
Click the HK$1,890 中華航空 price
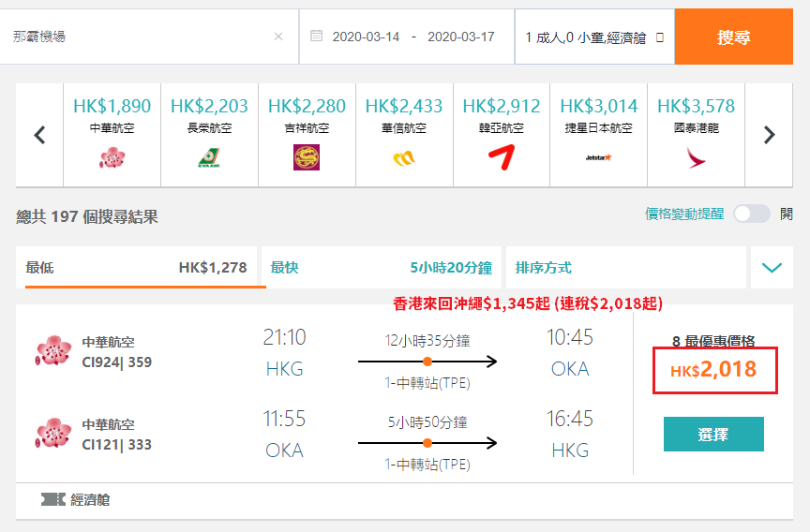[x=112, y=106]
